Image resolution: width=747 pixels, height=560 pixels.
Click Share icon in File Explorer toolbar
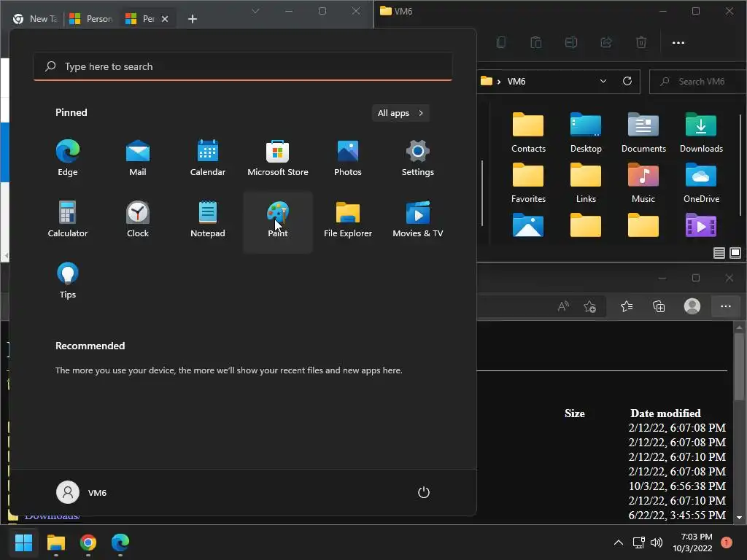click(606, 42)
